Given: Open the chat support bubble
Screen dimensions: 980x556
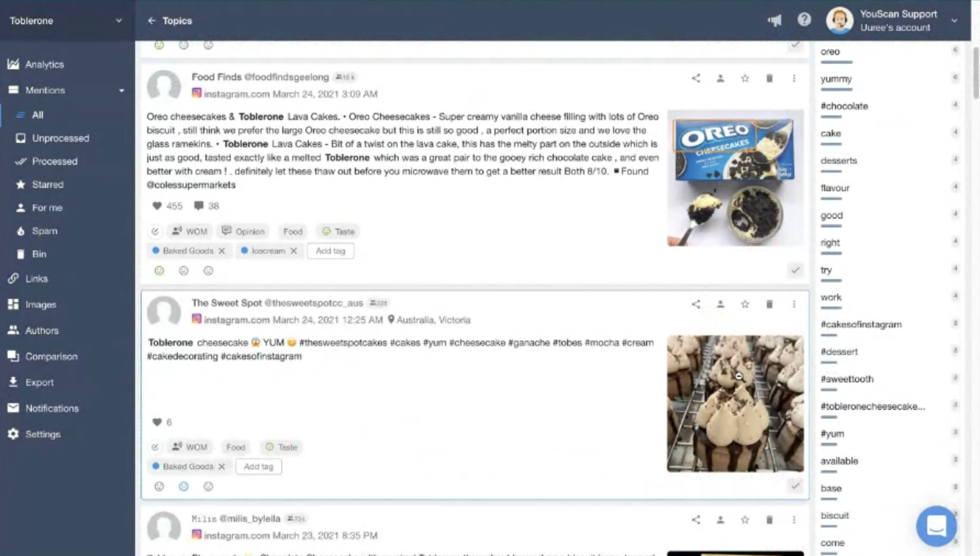Looking at the screenshot, I should click(x=937, y=526).
